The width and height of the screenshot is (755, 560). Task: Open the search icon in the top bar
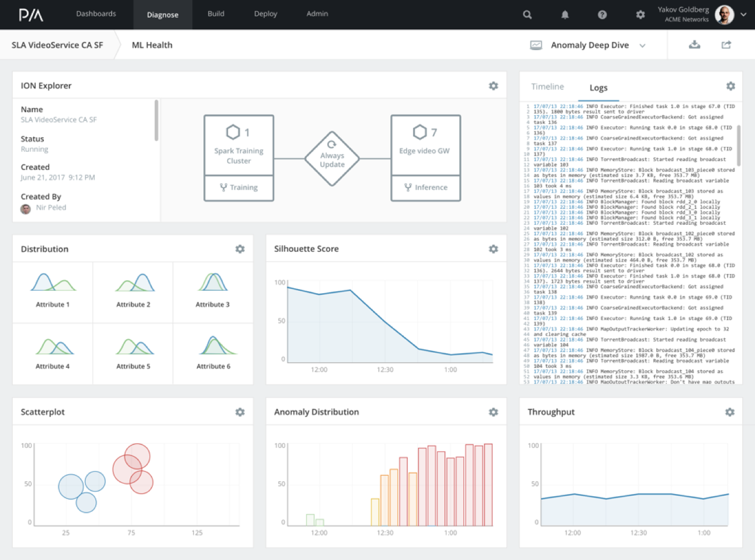pyautogui.click(x=527, y=15)
